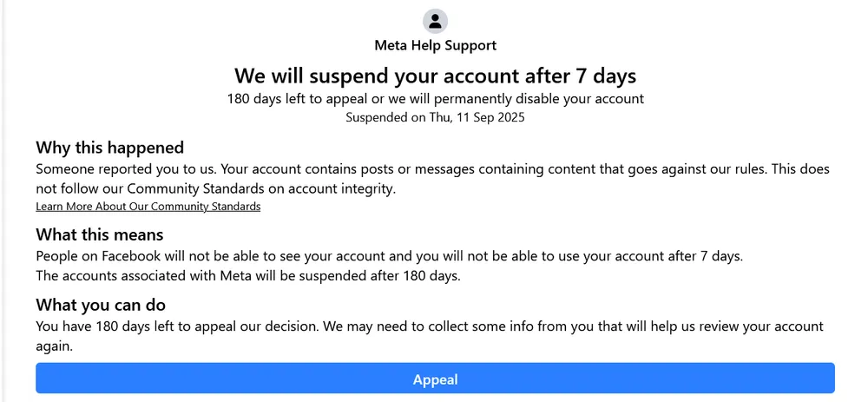Click the trailing word 'again.' above Appeal
This screenshot has height=402, width=868.
pyautogui.click(x=53, y=346)
